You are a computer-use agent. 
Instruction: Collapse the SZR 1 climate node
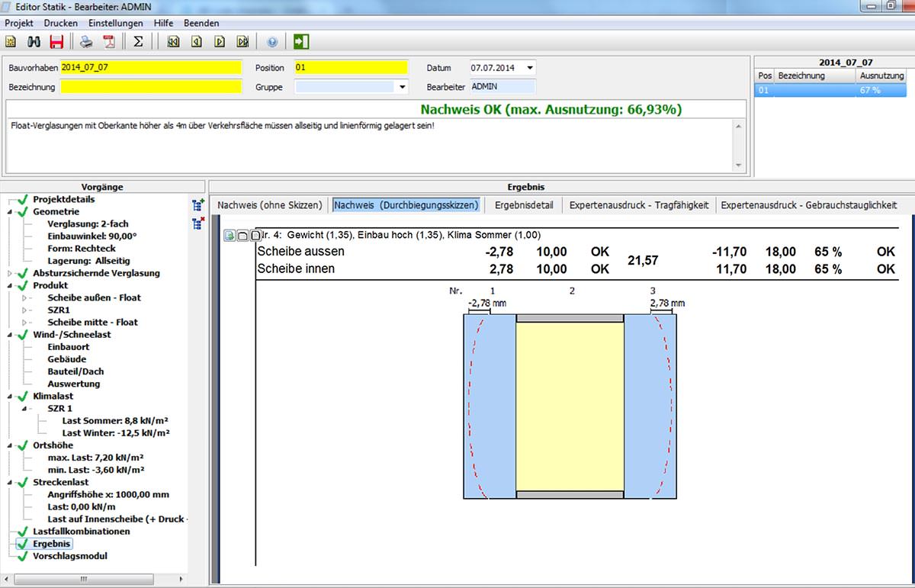pos(26,408)
